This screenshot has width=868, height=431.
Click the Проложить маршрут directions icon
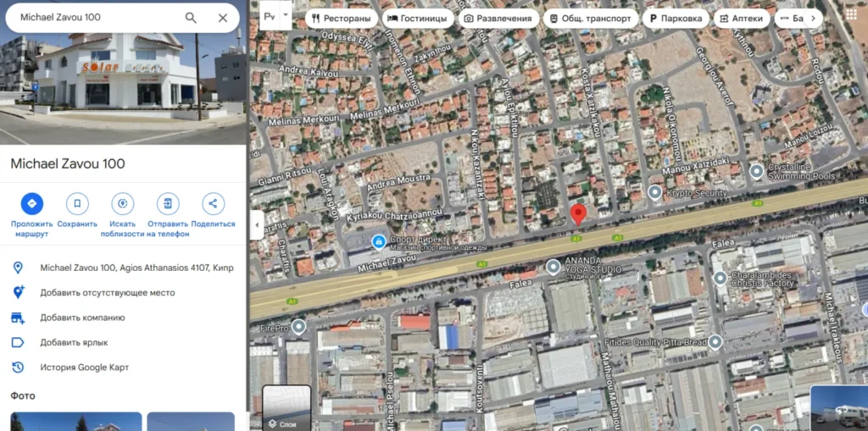coord(32,203)
